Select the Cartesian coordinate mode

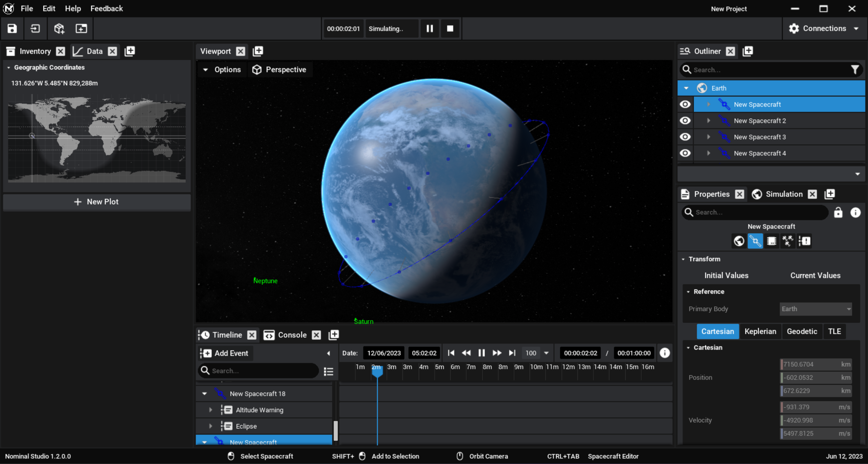point(717,331)
